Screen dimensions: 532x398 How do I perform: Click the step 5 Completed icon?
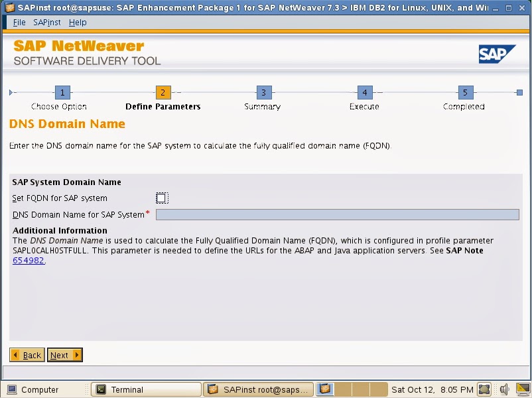pyautogui.click(x=464, y=93)
